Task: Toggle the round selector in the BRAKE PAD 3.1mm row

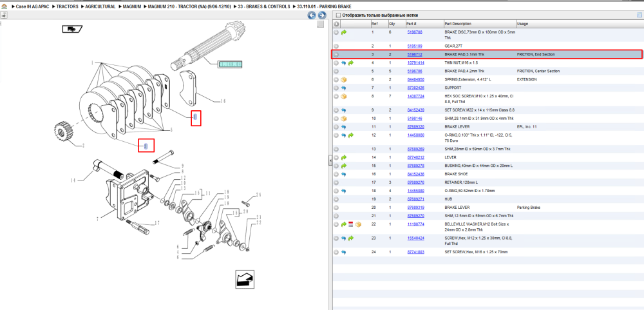Action: [x=336, y=54]
